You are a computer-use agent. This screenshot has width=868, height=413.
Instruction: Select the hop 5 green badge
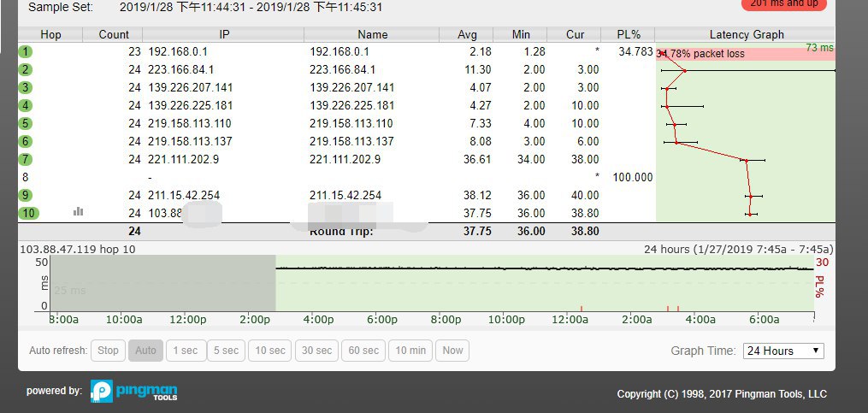26,123
